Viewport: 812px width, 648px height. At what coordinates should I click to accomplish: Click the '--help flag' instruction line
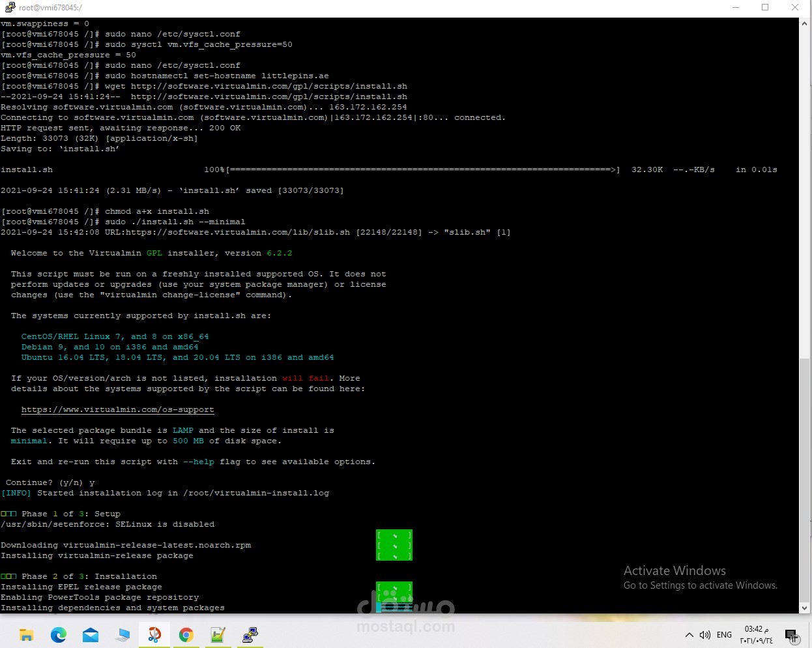point(194,462)
